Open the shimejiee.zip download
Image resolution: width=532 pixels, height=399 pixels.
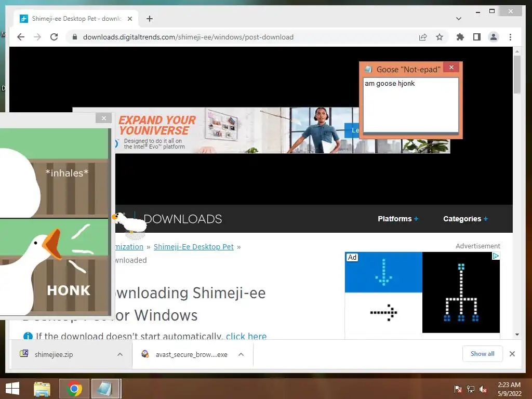click(54, 354)
